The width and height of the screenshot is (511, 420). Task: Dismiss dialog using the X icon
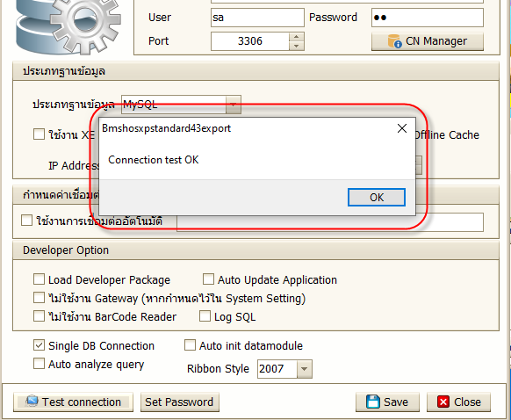402,128
